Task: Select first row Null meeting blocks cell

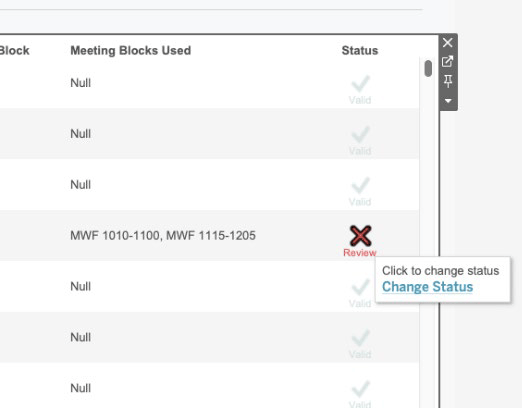Action: point(80,83)
